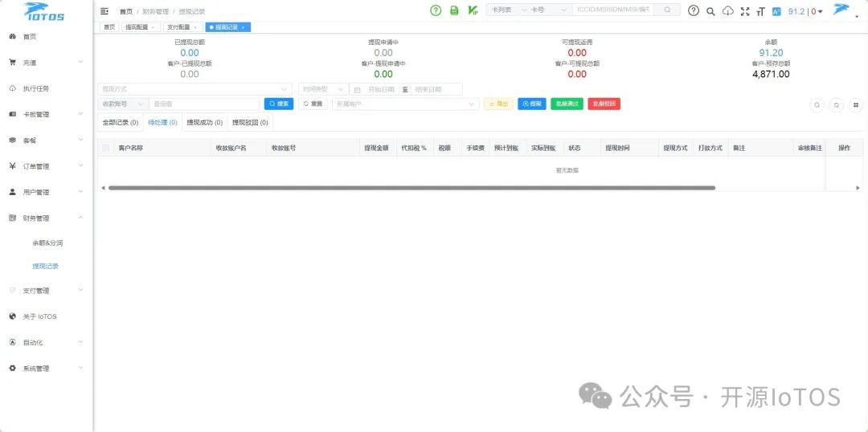Click the blue 提现 withdraw button
This screenshot has height=432, width=868.
[532, 104]
